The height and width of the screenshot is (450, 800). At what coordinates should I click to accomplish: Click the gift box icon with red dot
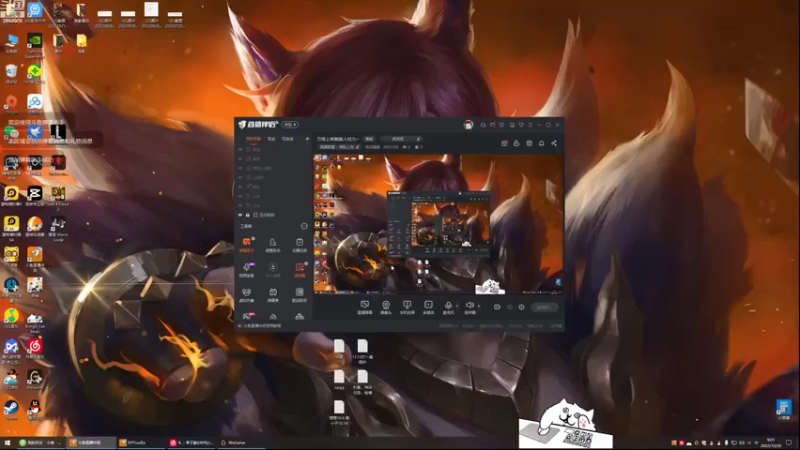(504, 143)
